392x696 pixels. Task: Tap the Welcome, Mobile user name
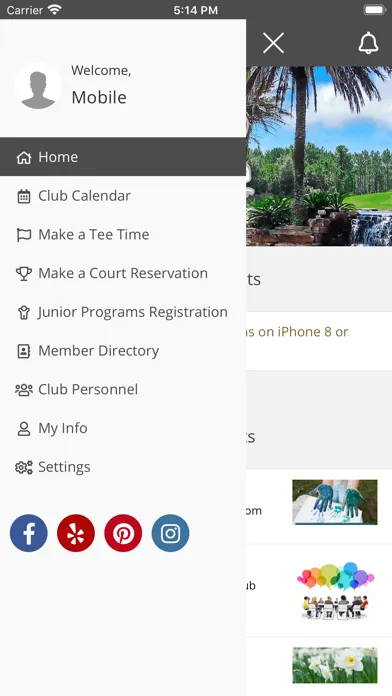pyautogui.click(x=101, y=84)
